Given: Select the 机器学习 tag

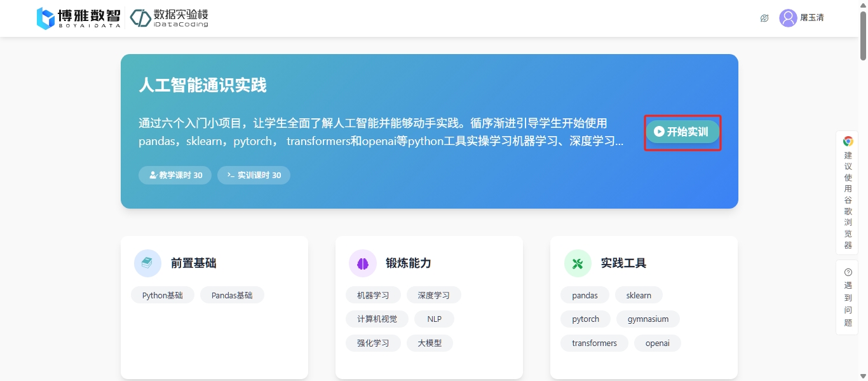Looking at the screenshot, I should click(373, 295).
